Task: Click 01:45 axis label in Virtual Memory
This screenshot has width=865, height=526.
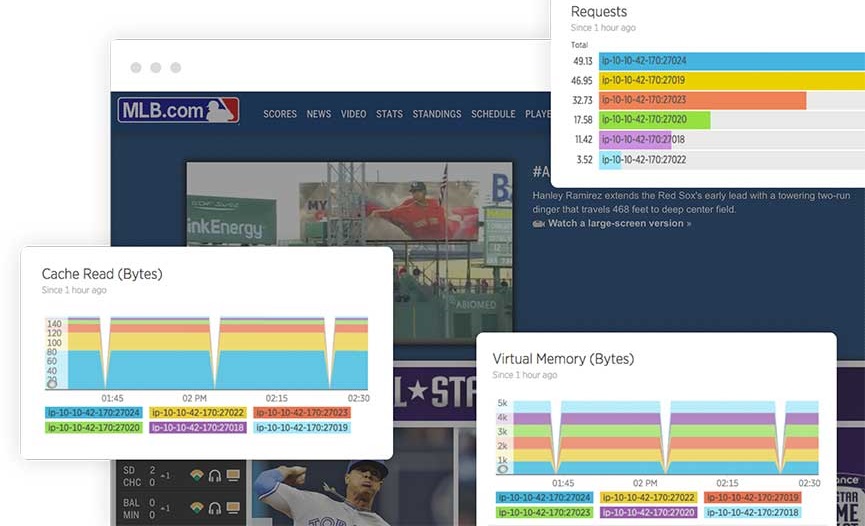Action: (x=563, y=483)
